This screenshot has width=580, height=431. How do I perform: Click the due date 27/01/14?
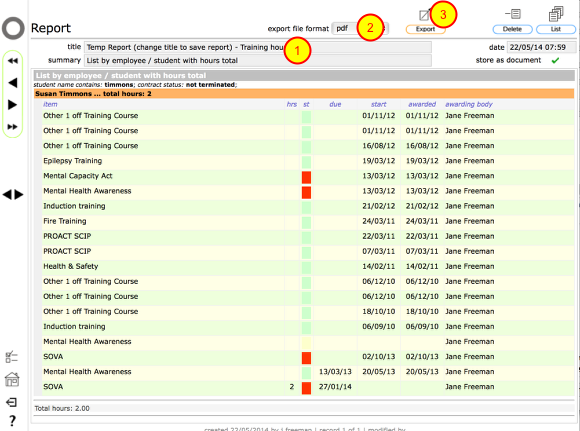point(335,387)
